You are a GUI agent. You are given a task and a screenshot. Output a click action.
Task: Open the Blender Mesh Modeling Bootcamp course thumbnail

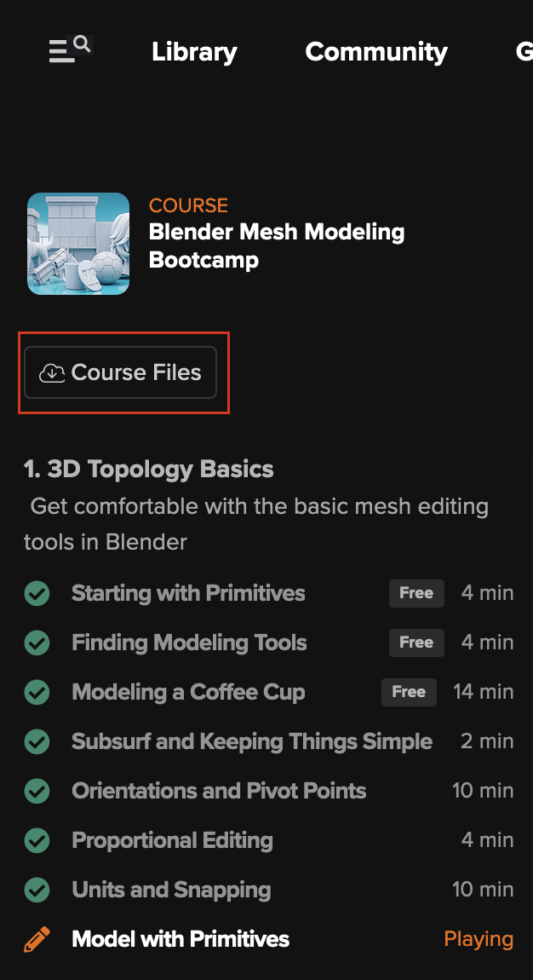(x=77, y=244)
